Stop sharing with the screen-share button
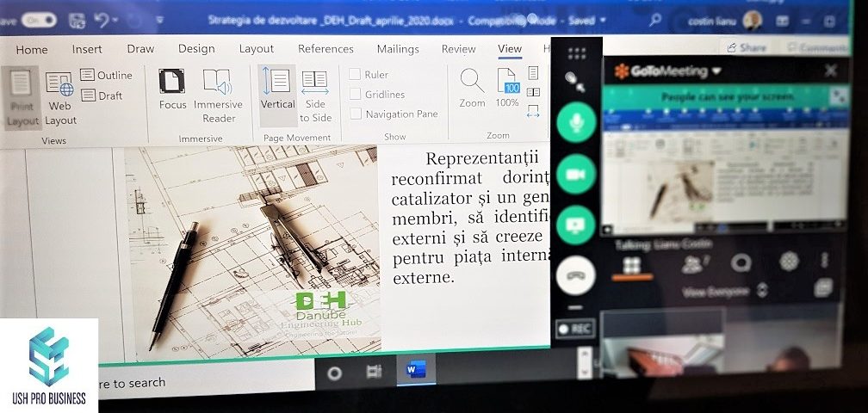Viewport: 868px width, 413px height. pyautogui.click(x=576, y=225)
